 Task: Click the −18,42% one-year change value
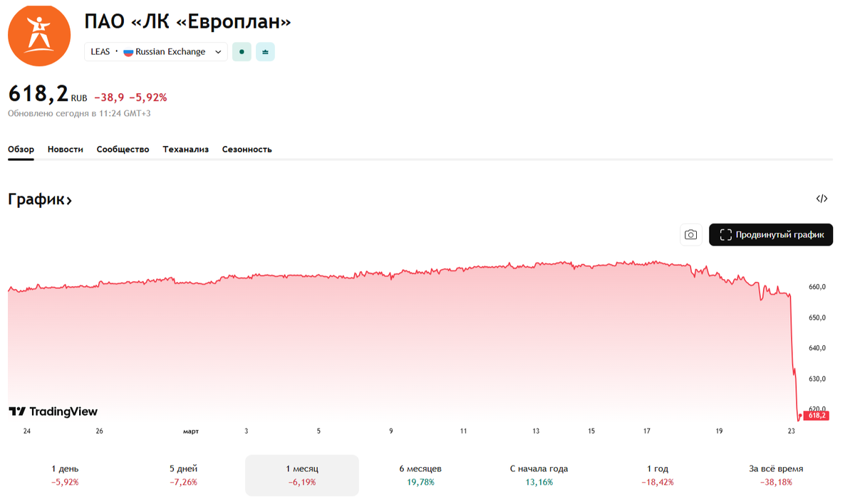point(657,482)
